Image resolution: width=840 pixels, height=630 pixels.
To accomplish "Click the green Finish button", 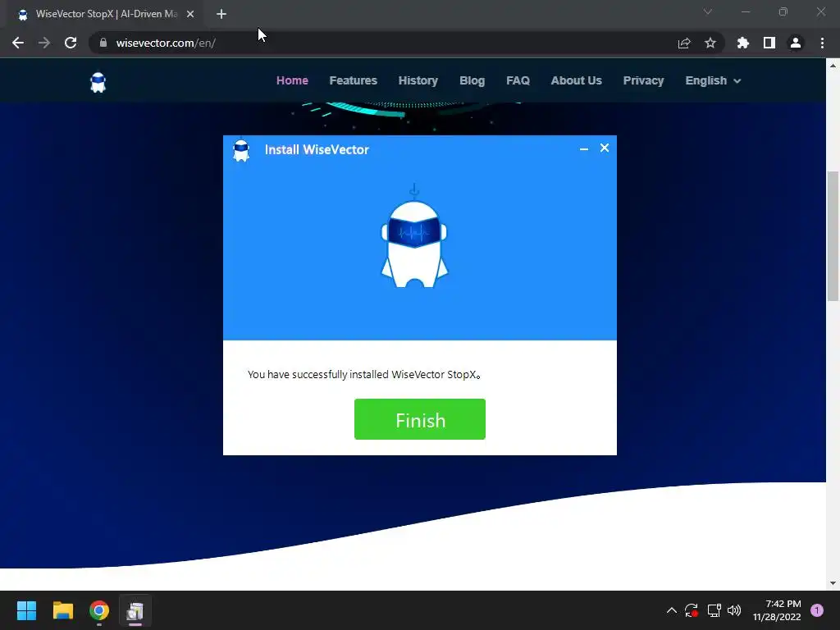I will click(419, 419).
